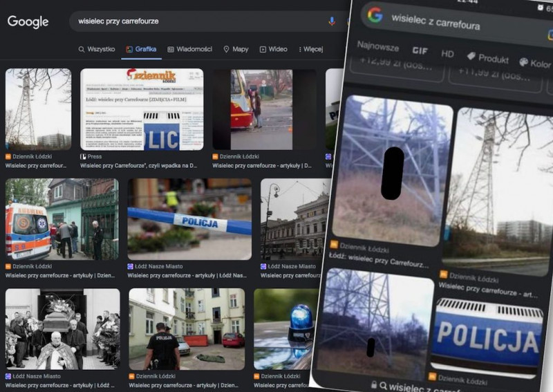Viewport: 553px width, 392px height.
Task: Toggle the HD filter chip
Action: pos(447,53)
